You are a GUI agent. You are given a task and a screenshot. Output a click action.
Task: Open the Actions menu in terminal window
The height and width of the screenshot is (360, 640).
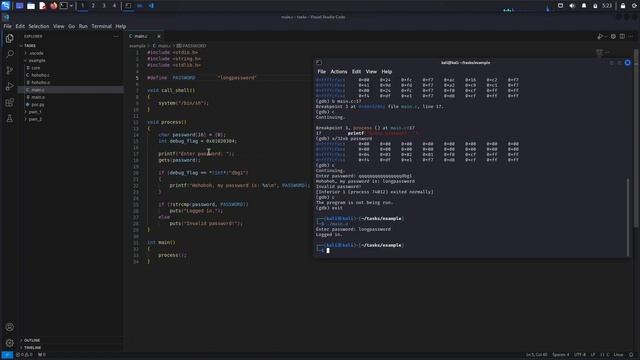[339, 71]
